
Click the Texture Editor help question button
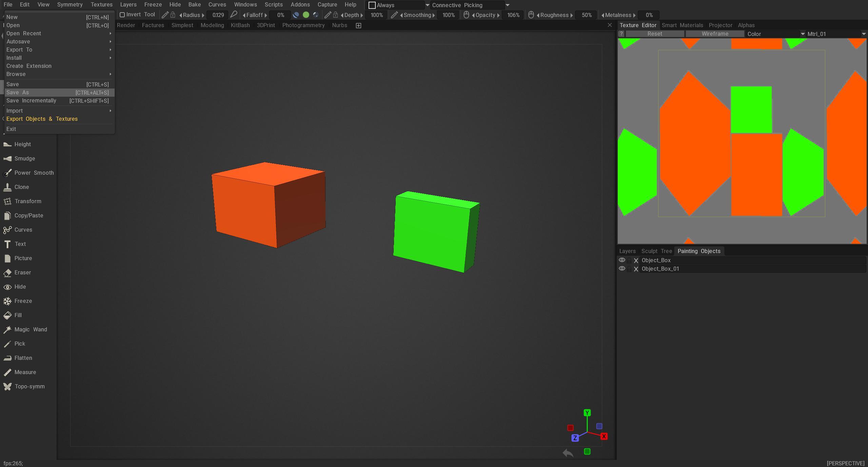[x=621, y=34]
